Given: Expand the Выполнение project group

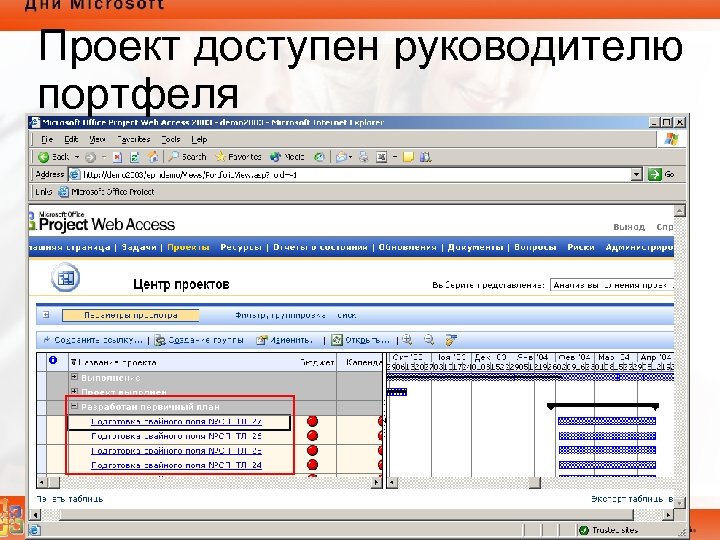Looking at the screenshot, I should pos(74,377).
